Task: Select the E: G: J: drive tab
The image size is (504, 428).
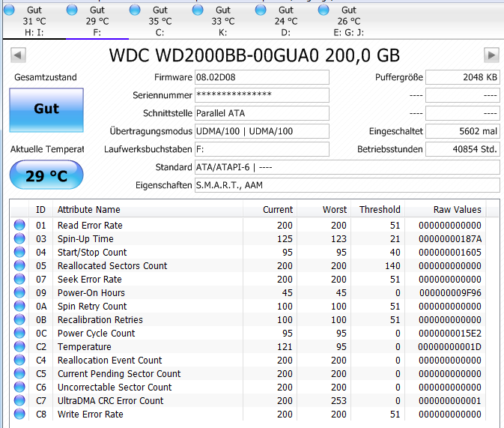Action: click(349, 21)
